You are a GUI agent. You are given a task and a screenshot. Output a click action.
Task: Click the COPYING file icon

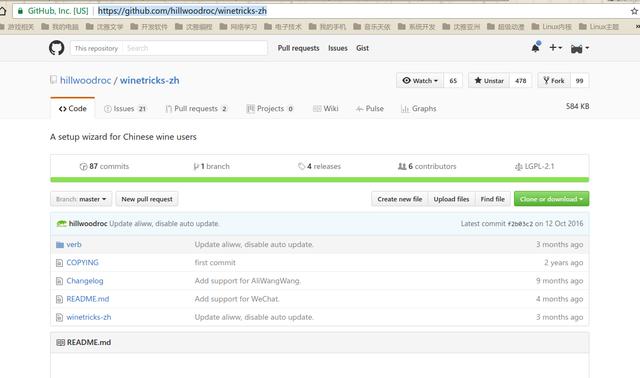point(60,263)
